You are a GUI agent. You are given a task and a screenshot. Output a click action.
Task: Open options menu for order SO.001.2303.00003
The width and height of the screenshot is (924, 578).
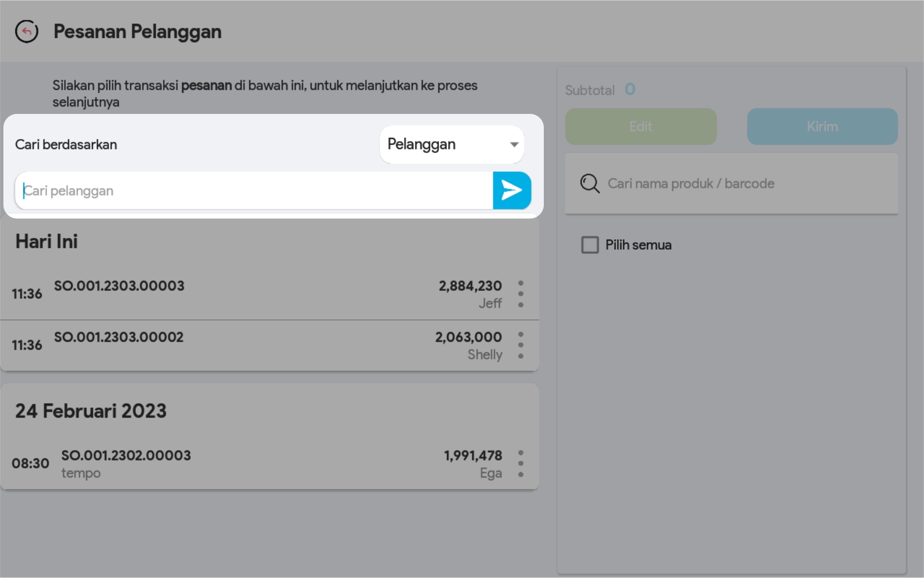point(520,294)
